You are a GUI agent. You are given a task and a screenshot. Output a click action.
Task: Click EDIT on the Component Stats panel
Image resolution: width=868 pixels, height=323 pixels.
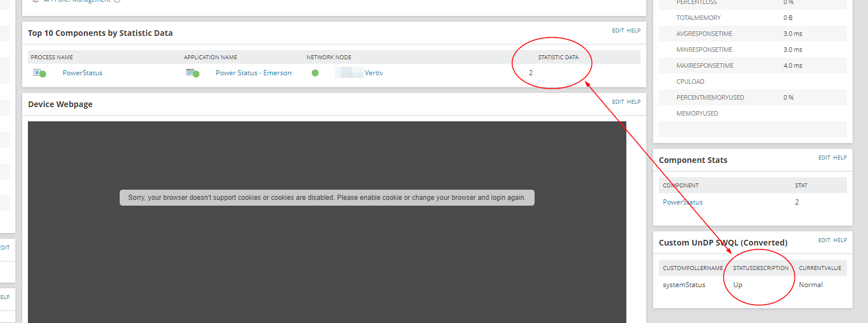(x=824, y=158)
